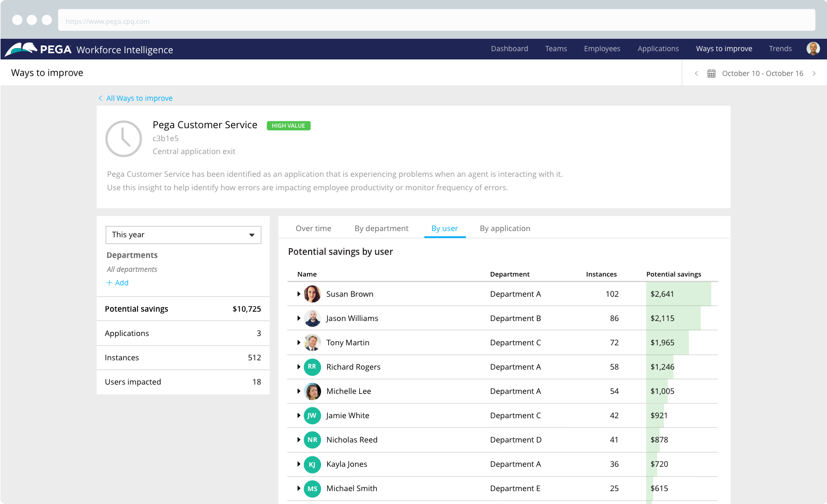Click the Instances 512 summary row
This screenshot has width=827, height=504.
click(183, 358)
